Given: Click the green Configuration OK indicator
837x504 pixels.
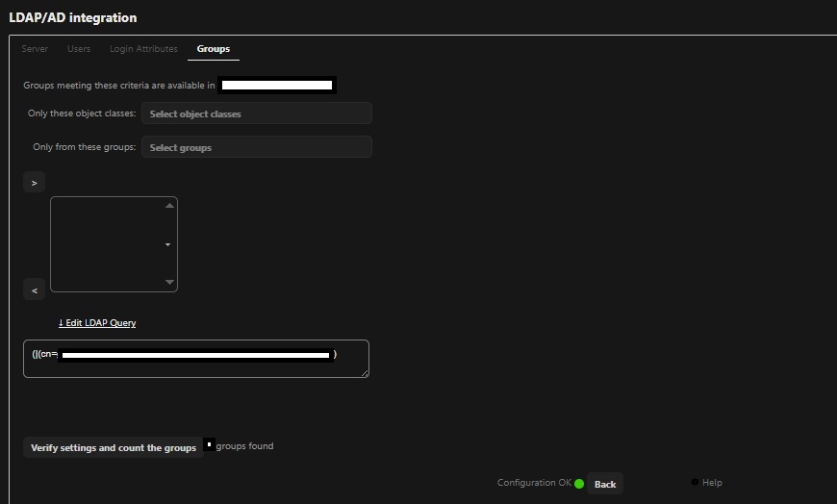Looking at the screenshot, I should click(x=578, y=484).
